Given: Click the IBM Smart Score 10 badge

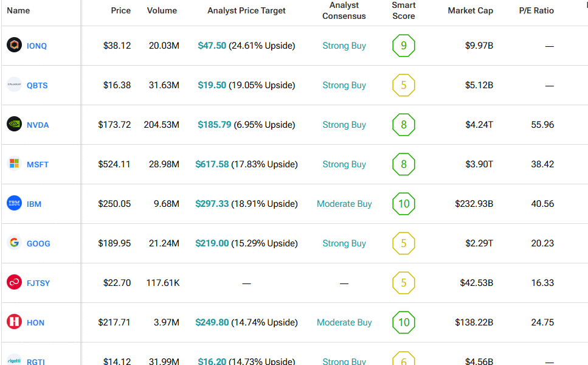Looking at the screenshot, I should tap(404, 204).
